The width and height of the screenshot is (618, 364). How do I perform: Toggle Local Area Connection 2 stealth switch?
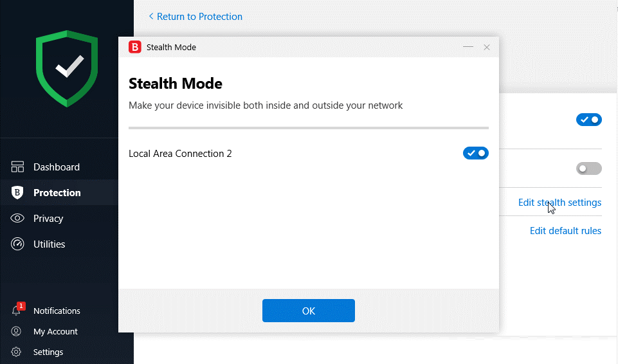coord(476,153)
